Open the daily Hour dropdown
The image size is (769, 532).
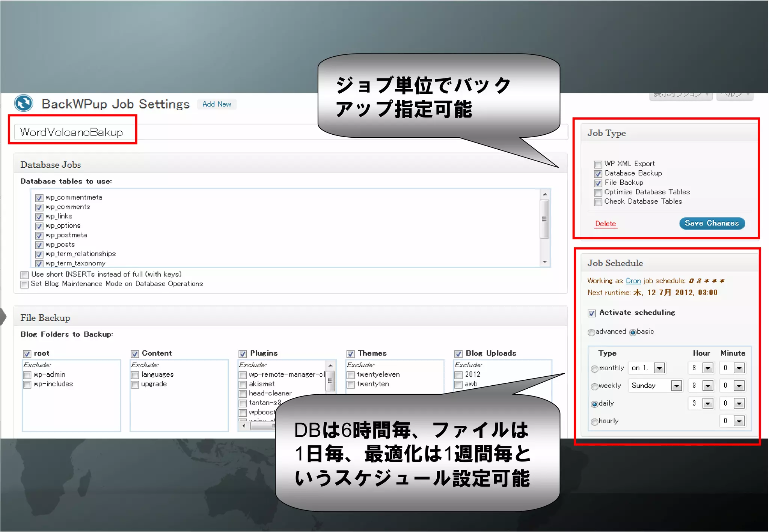(x=701, y=403)
